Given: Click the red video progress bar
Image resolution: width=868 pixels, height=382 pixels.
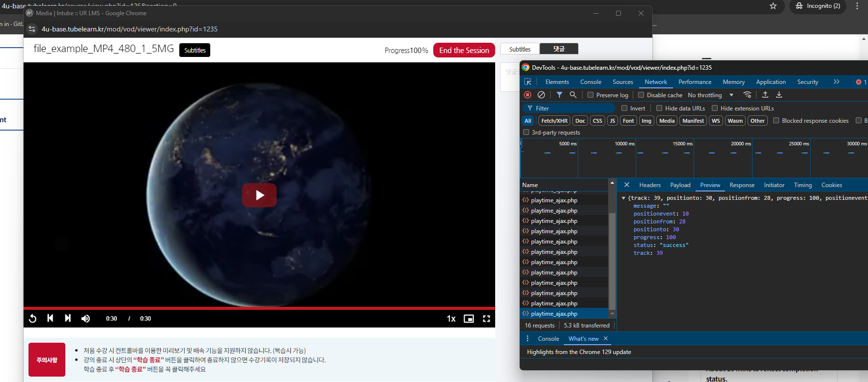Looking at the screenshot, I should pyautogui.click(x=259, y=308).
